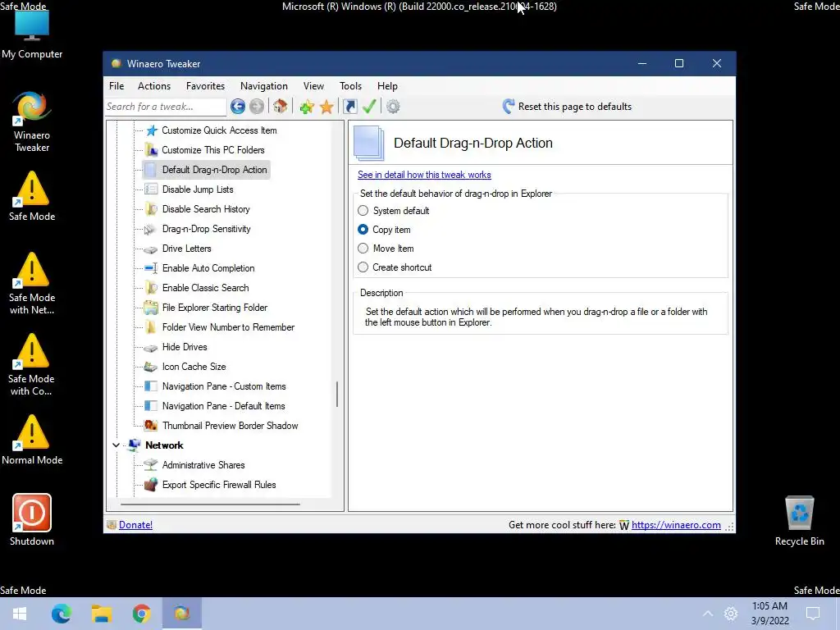Click the Export Specific Firewall Rules icon
Image resolution: width=840 pixels, height=630 pixels.
click(151, 484)
